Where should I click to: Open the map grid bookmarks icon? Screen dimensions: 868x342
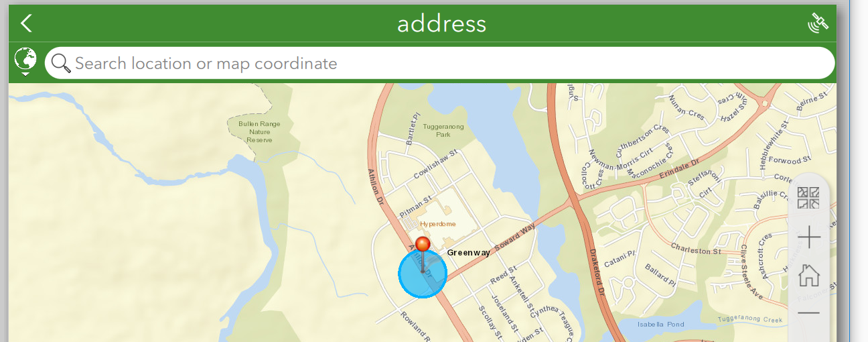tap(809, 198)
